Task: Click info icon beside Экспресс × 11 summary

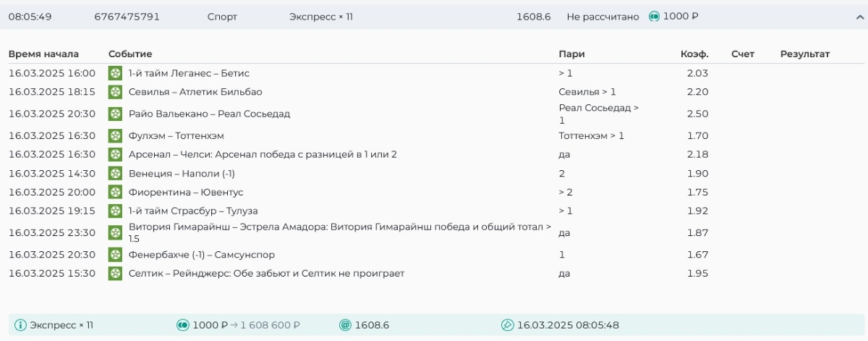Action: click(x=20, y=325)
